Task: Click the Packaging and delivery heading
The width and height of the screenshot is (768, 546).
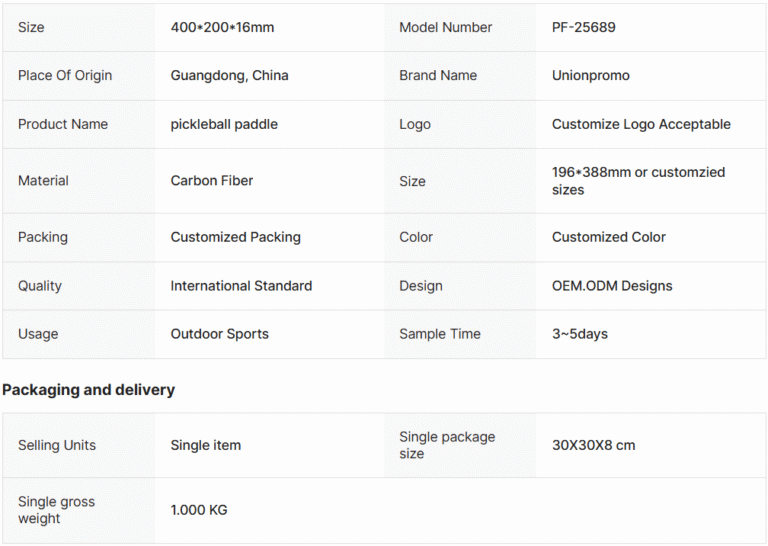Action: (89, 390)
